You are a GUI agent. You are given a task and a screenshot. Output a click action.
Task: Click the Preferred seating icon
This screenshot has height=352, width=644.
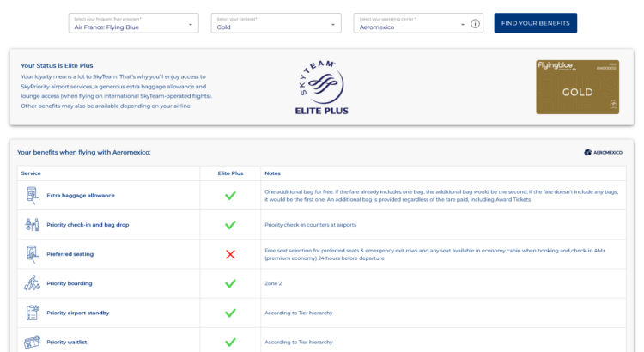[x=33, y=254]
